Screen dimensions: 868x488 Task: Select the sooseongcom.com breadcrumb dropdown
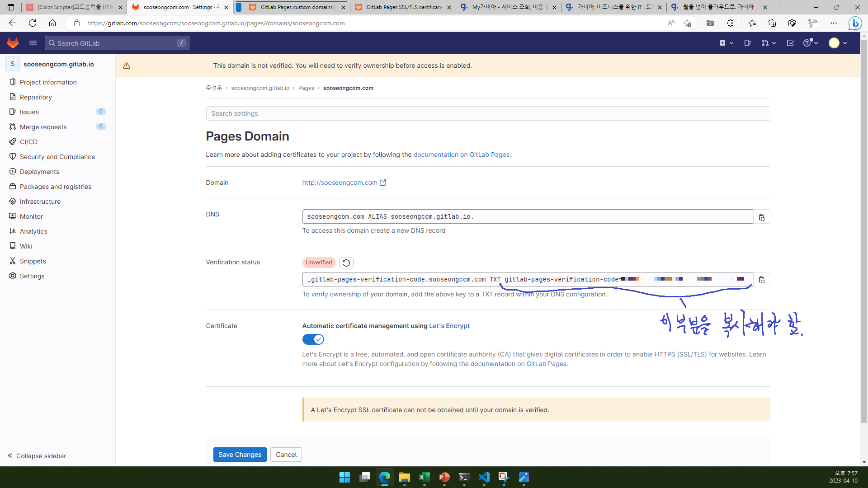coord(348,88)
